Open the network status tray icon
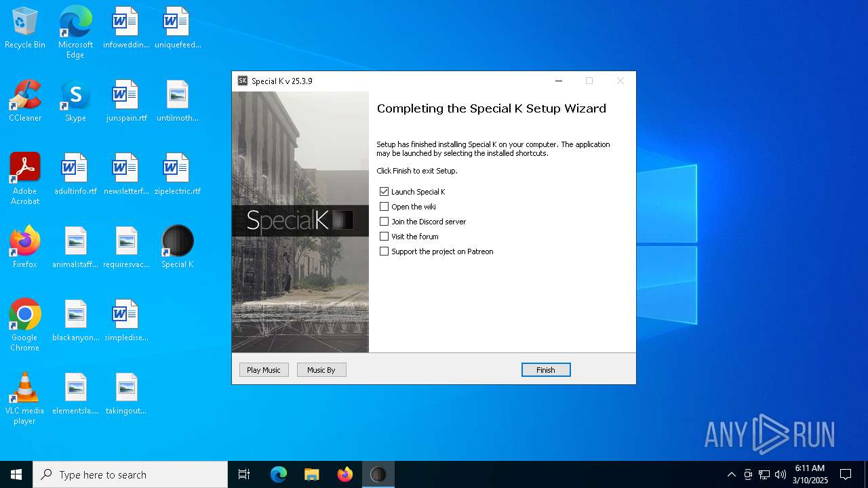868x488 pixels. click(764, 474)
